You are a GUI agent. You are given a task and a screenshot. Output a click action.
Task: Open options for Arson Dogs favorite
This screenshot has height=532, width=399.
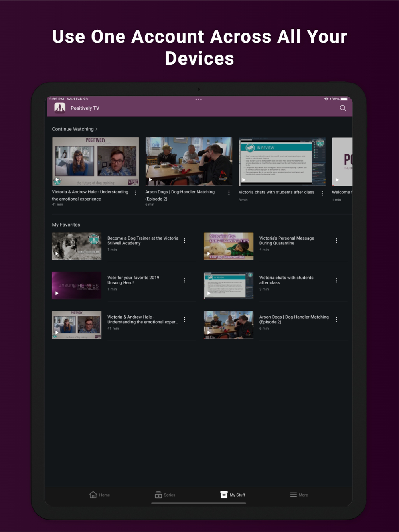336,319
